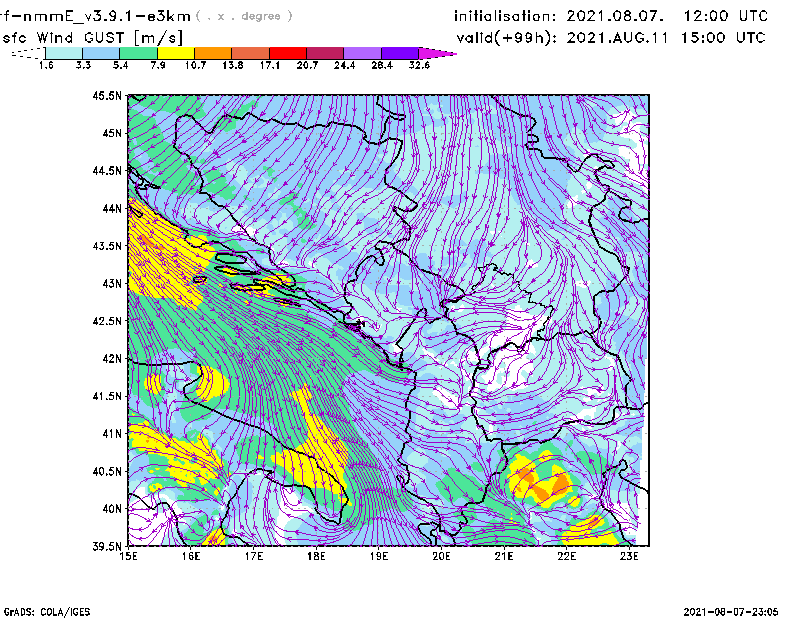Click the 40N latitude label

[112, 509]
